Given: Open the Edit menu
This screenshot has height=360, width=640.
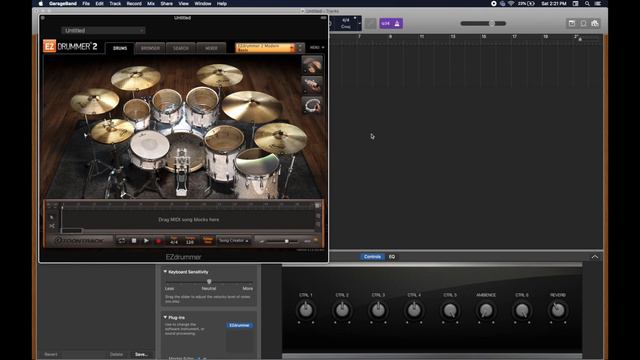Looking at the screenshot, I should [x=100, y=3].
